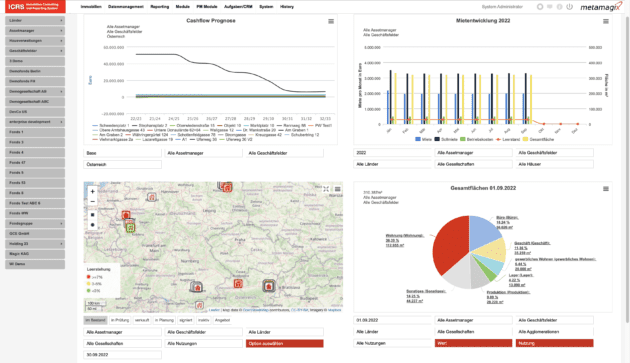Viewport: 630px width, 363px height.
Task: Open the map layers menu icon
Action: click(x=338, y=189)
